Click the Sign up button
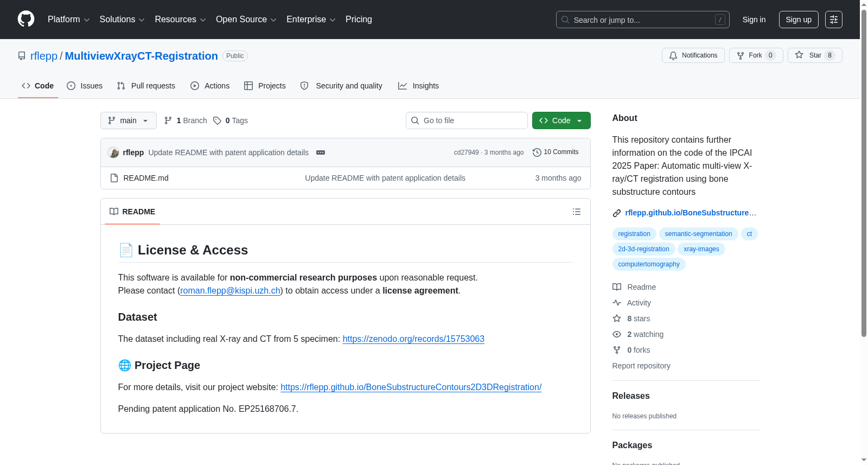Viewport: 868px width, 465px height. coord(799,20)
